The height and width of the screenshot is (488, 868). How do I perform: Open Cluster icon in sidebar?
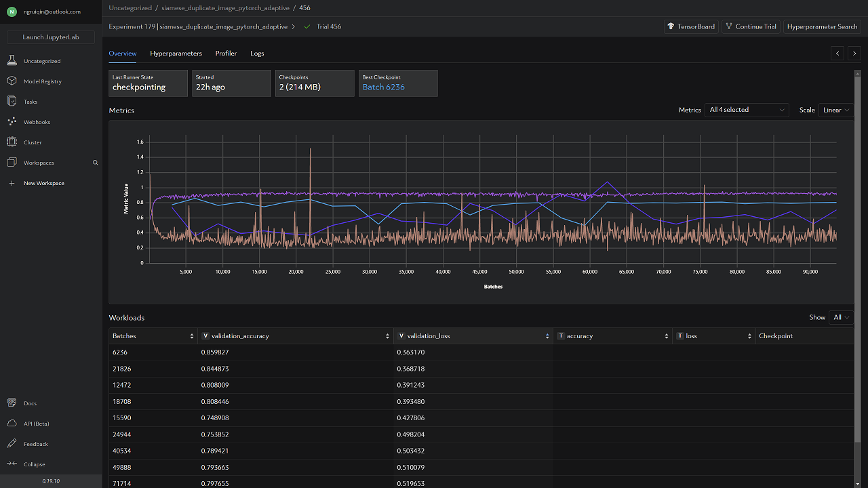pos(12,142)
